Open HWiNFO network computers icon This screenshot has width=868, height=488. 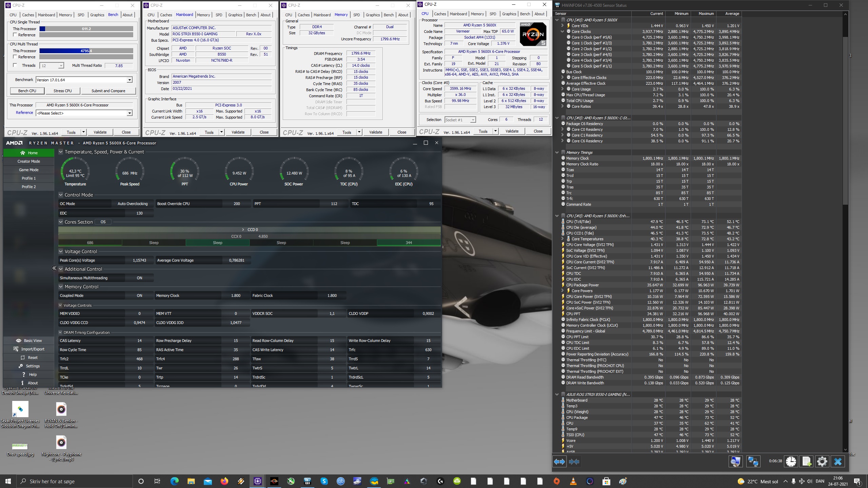[753, 461]
